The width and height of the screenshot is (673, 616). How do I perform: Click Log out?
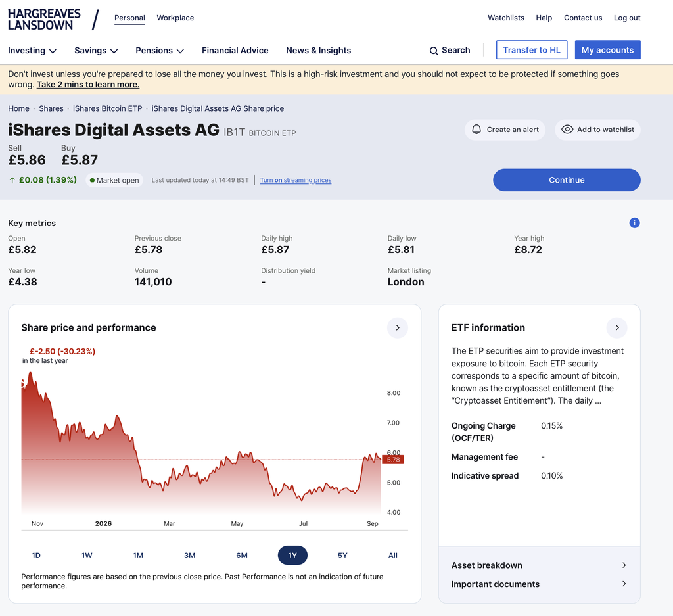coord(626,18)
